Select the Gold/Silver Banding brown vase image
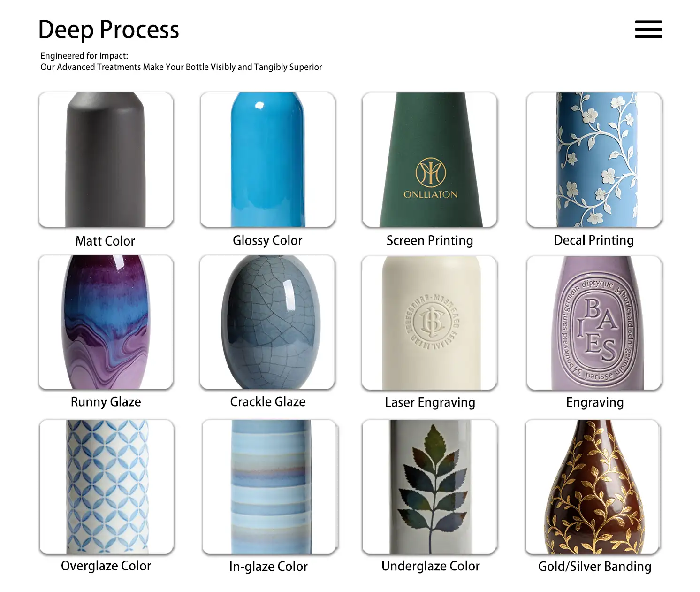This screenshot has height=592, width=700. pyautogui.click(x=593, y=487)
